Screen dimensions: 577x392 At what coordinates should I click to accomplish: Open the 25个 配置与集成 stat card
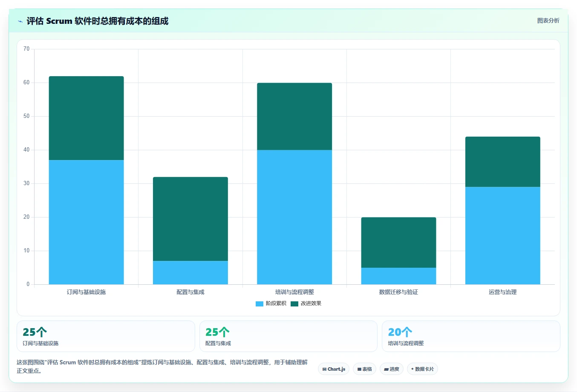pyautogui.click(x=288, y=336)
